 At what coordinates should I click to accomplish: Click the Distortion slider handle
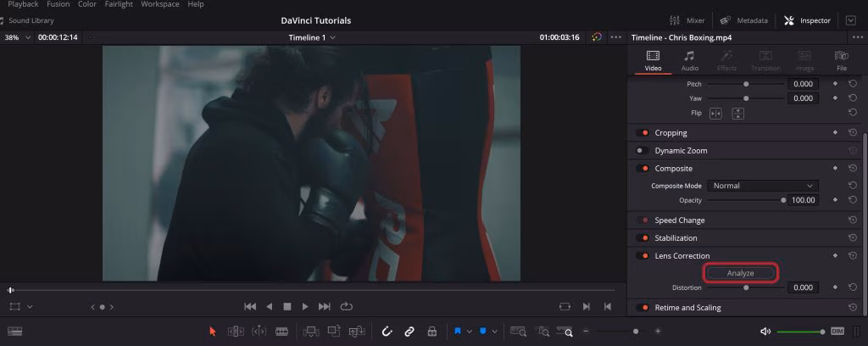pos(746,287)
